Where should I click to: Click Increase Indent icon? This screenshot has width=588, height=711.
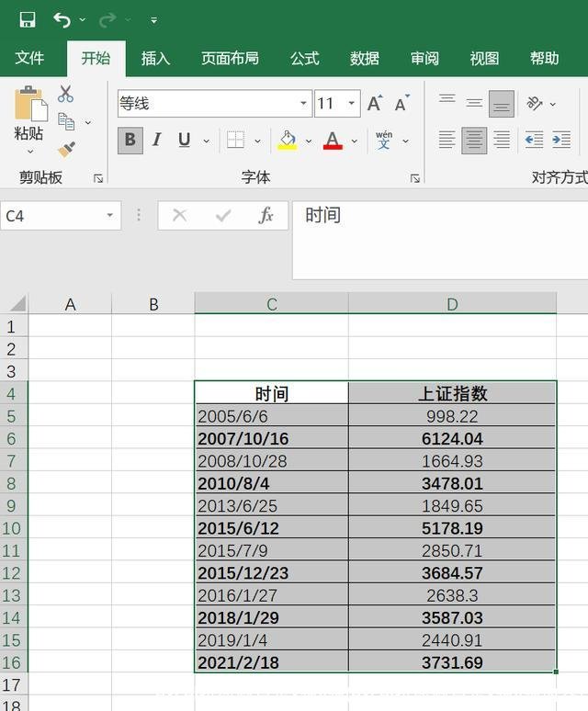pyautogui.click(x=561, y=141)
